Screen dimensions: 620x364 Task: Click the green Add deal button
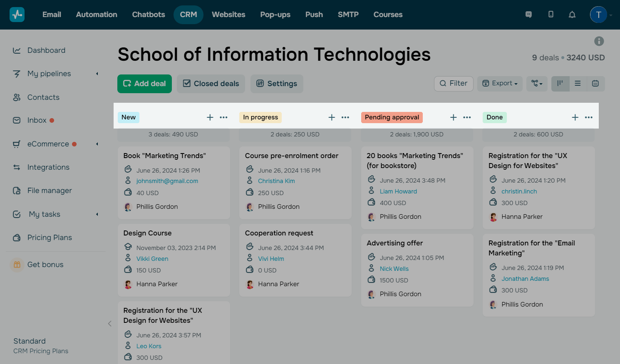click(144, 84)
